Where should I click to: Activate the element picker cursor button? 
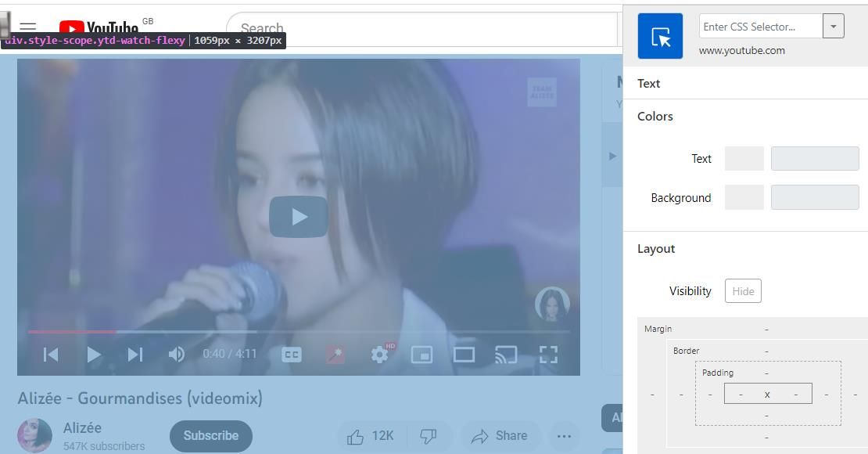pos(660,36)
